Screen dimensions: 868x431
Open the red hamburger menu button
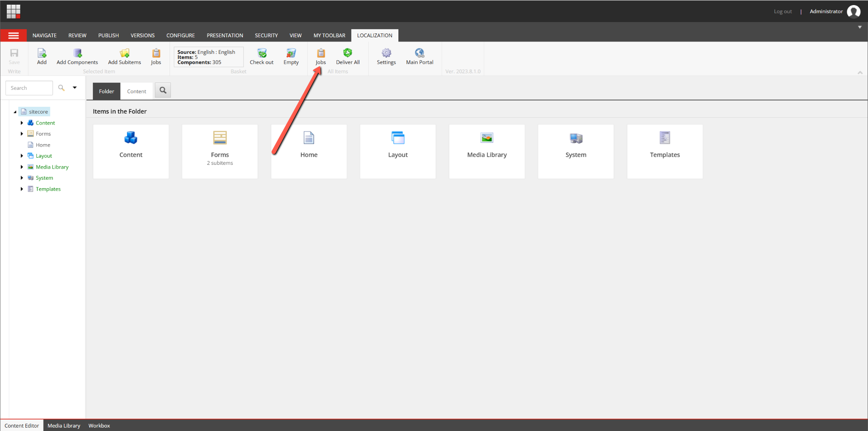coord(14,36)
